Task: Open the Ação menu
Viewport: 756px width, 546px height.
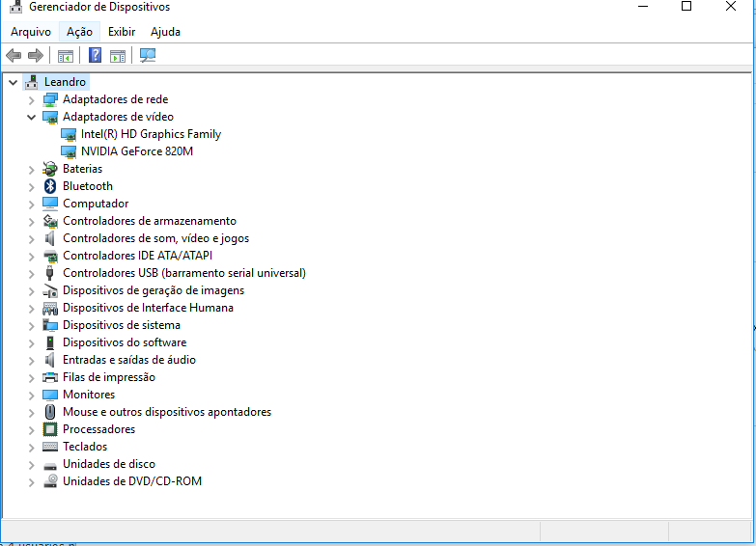Action: (x=79, y=32)
